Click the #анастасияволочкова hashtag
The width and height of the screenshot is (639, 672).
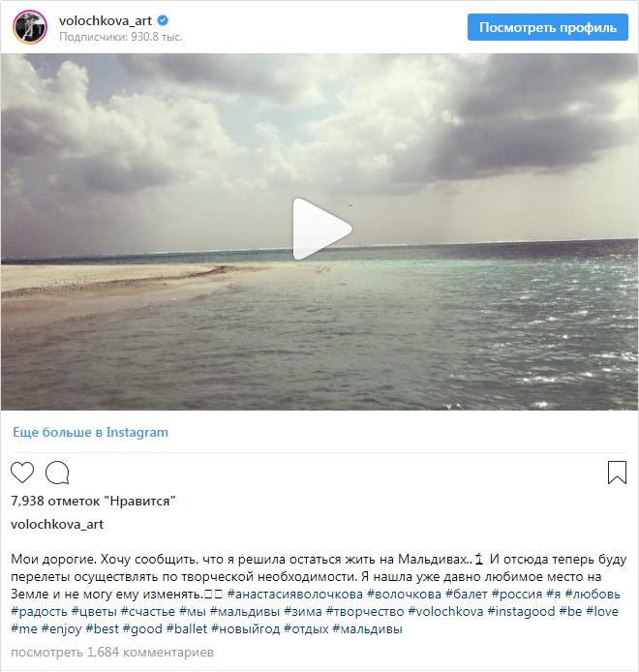[295, 595]
